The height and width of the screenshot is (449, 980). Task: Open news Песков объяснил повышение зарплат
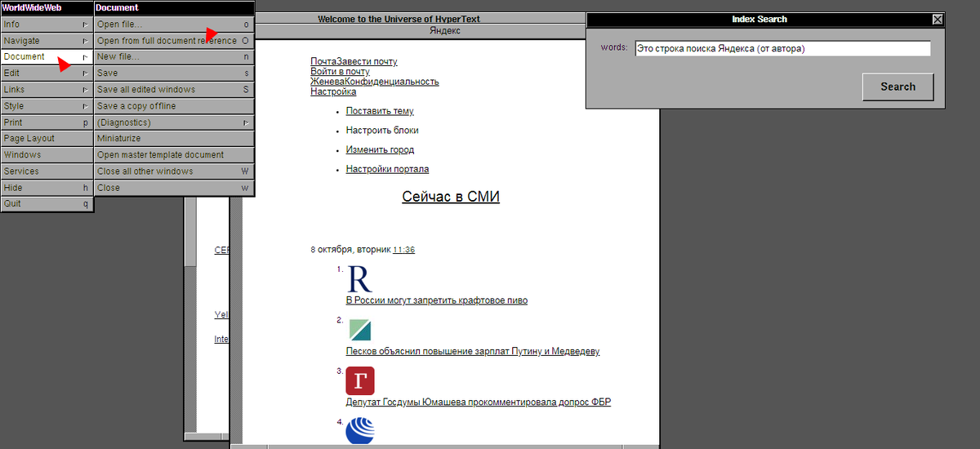(473, 352)
